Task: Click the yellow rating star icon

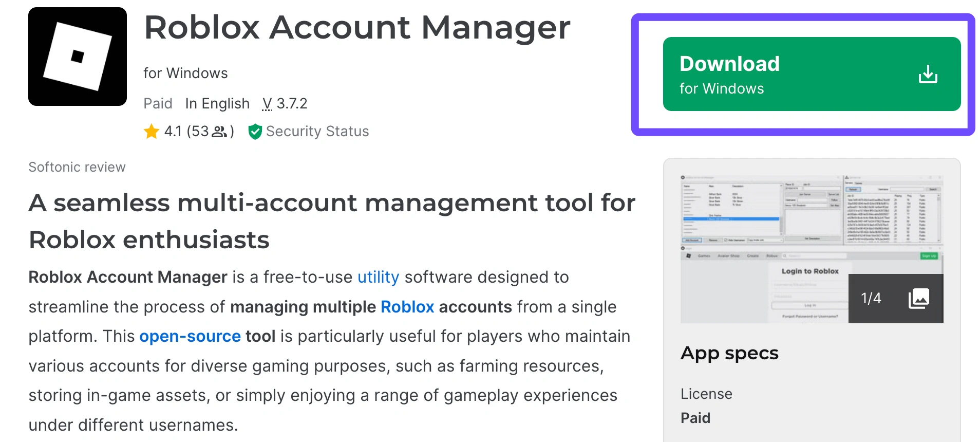Action: 152,132
